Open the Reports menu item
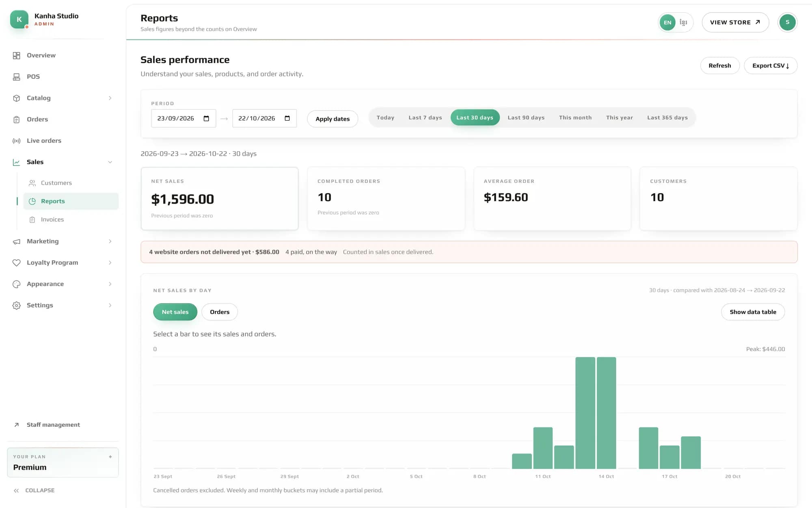 tap(71, 201)
